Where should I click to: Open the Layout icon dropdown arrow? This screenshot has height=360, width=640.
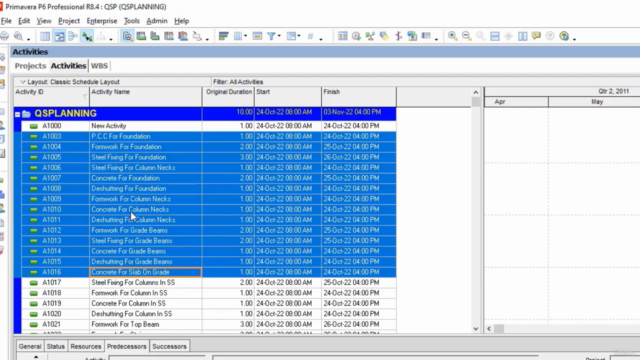(299, 36)
